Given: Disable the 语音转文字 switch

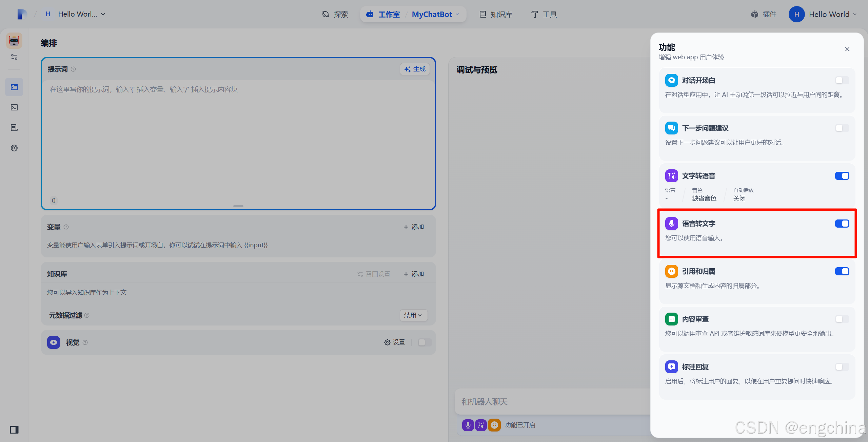Looking at the screenshot, I should click(842, 224).
